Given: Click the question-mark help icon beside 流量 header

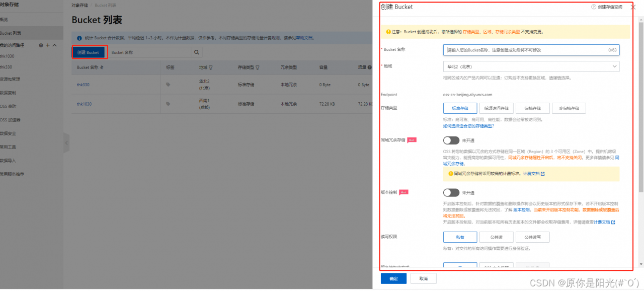Looking at the screenshot, I should pos(369,67).
